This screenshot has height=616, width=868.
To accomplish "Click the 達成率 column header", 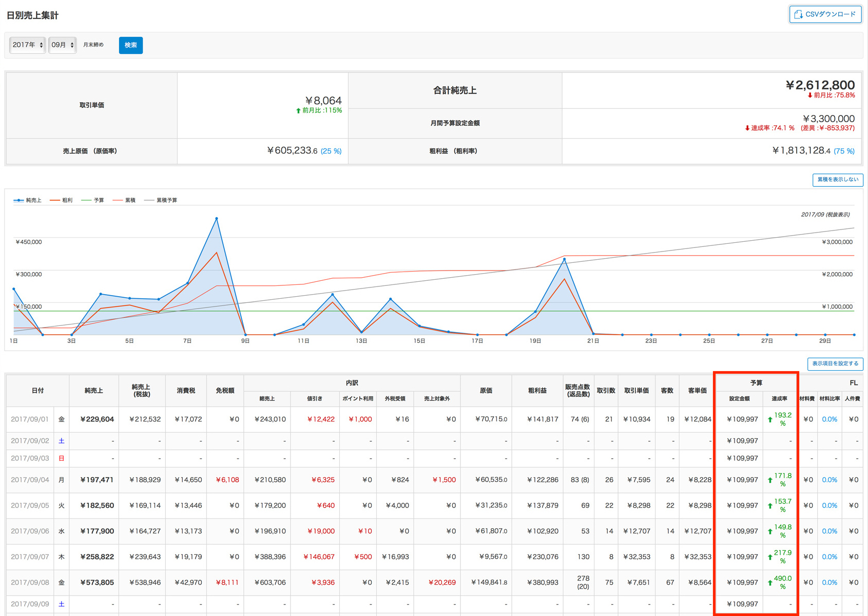I will point(779,399).
